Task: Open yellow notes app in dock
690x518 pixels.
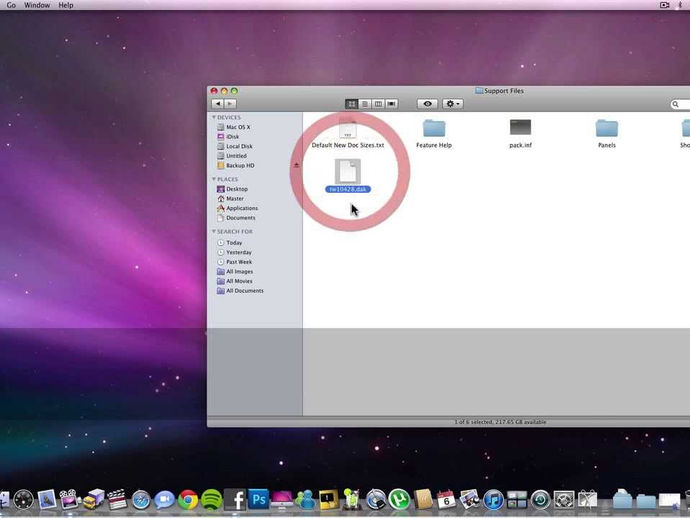Action: [329, 500]
